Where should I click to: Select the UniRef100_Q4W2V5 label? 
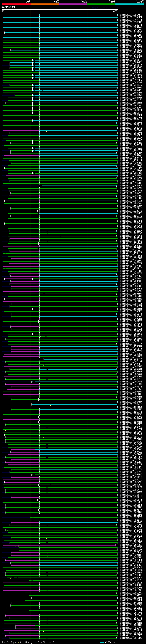pyautogui.click(x=131, y=530)
